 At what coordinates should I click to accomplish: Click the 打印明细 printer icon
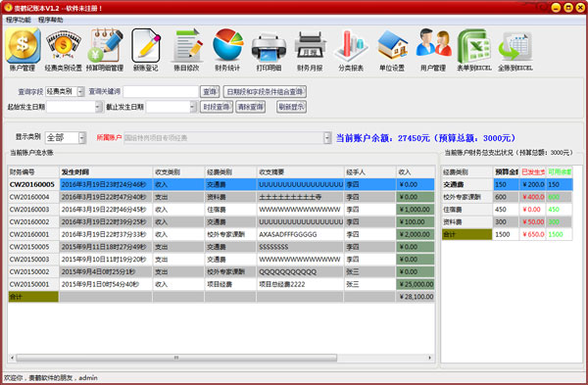(x=269, y=46)
